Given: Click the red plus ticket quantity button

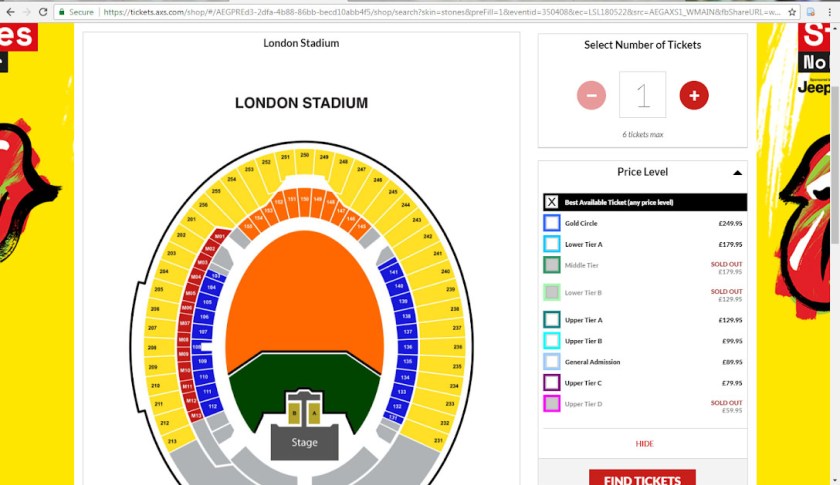Looking at the screenshot, I should tap(694, 95).
